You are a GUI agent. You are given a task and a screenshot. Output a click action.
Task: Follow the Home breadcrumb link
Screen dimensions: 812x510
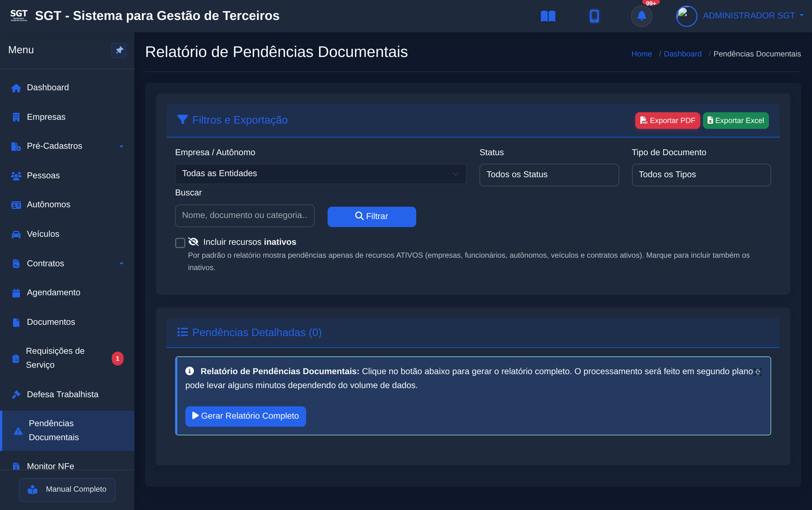click(x=641, y=54)
